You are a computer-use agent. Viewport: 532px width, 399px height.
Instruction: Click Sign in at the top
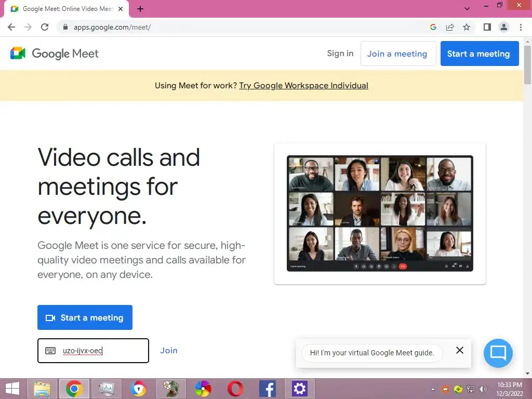[340, 54]
